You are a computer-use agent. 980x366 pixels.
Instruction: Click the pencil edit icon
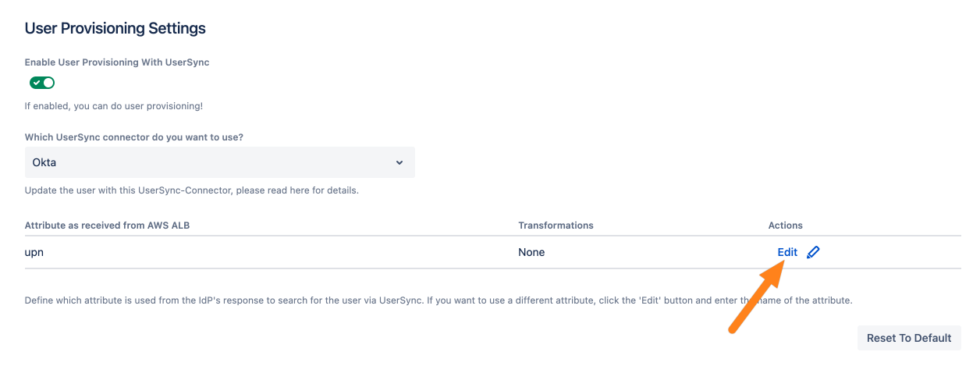pyautogui.click(x=813, y=252)
